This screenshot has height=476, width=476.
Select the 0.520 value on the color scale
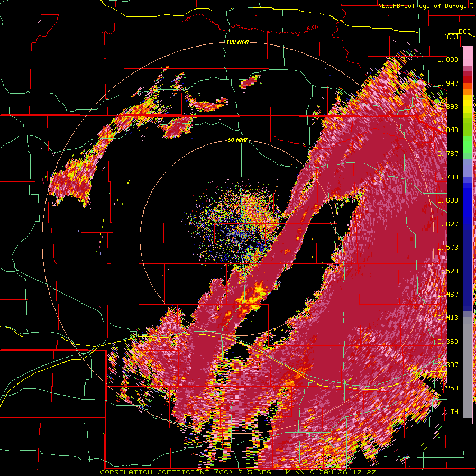[x=448, y=271]
